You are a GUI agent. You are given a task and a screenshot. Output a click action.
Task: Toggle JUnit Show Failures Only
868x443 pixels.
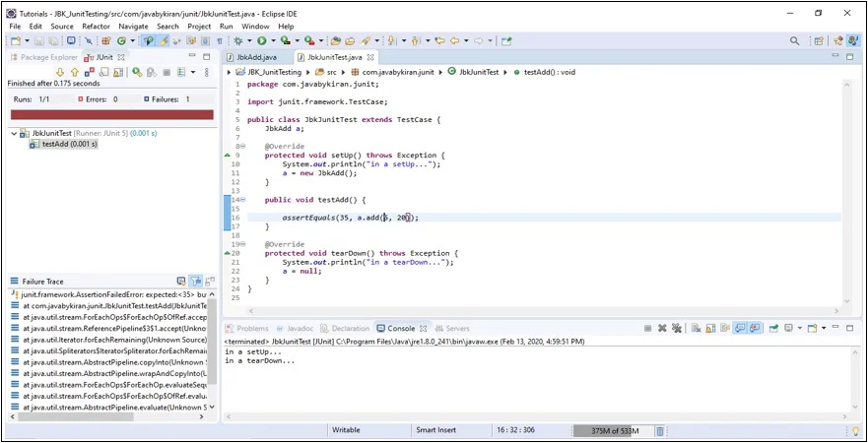(90, 73)
